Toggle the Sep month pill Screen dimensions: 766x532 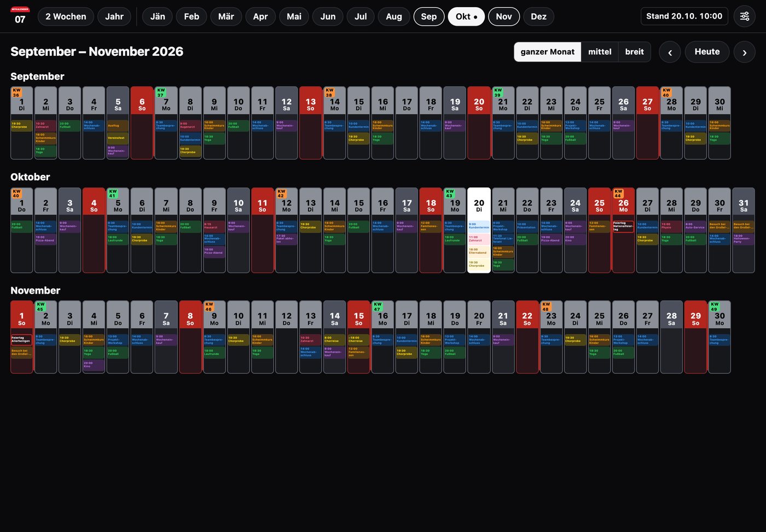tap(429, 16)
